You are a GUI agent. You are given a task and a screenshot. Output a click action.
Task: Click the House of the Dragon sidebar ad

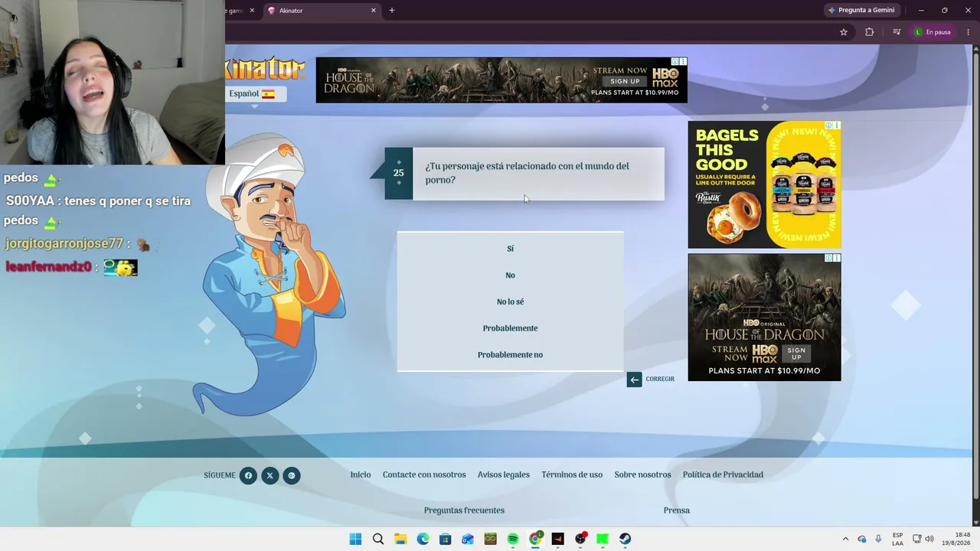pos(764,318)
